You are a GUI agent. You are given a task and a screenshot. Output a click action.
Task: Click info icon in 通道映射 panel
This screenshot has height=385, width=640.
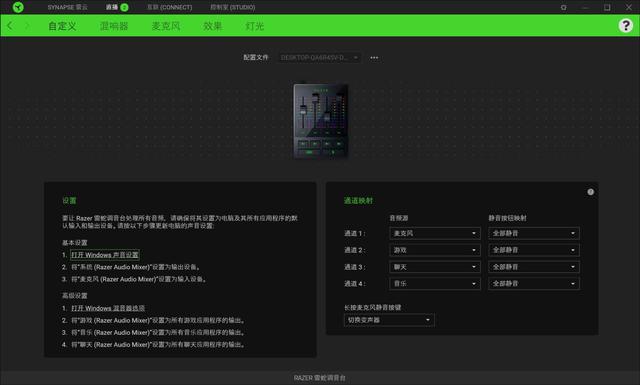[590, 192]
